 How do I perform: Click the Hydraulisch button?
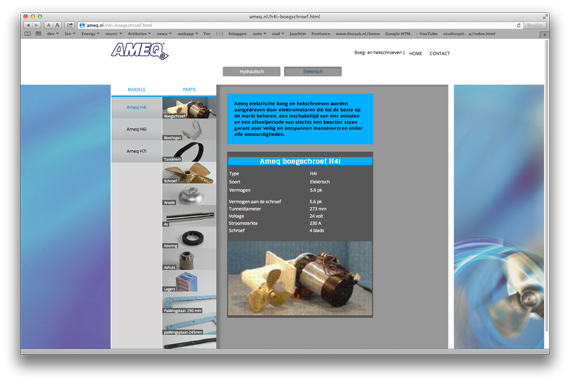point(252,72)
